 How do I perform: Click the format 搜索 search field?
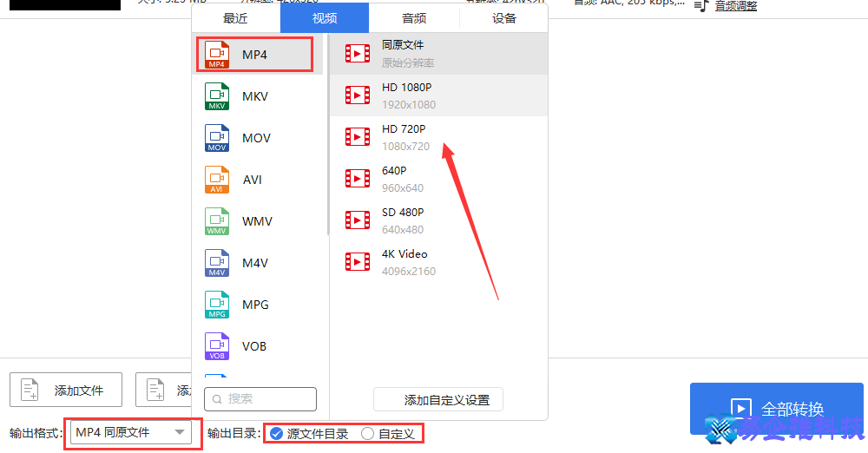click(x=260, y=399)
